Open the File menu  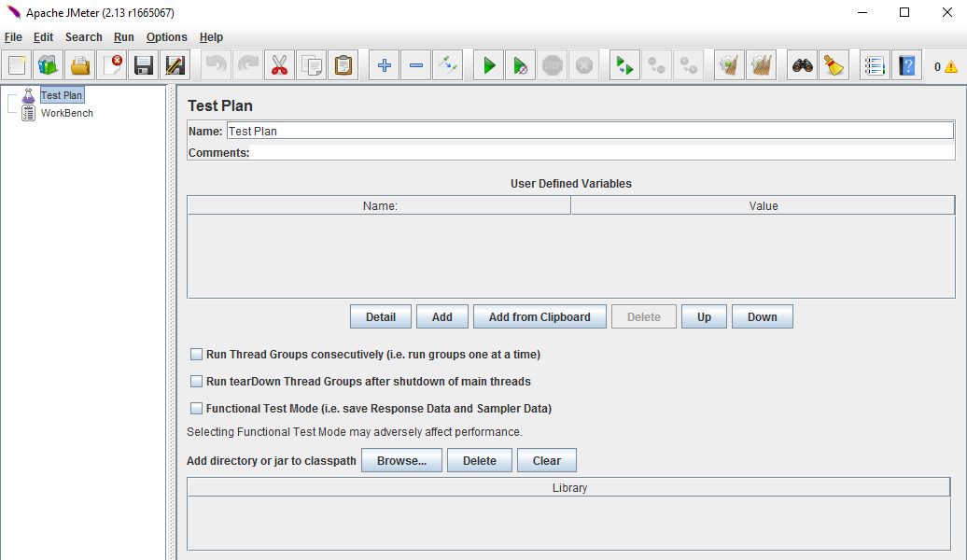13,37
